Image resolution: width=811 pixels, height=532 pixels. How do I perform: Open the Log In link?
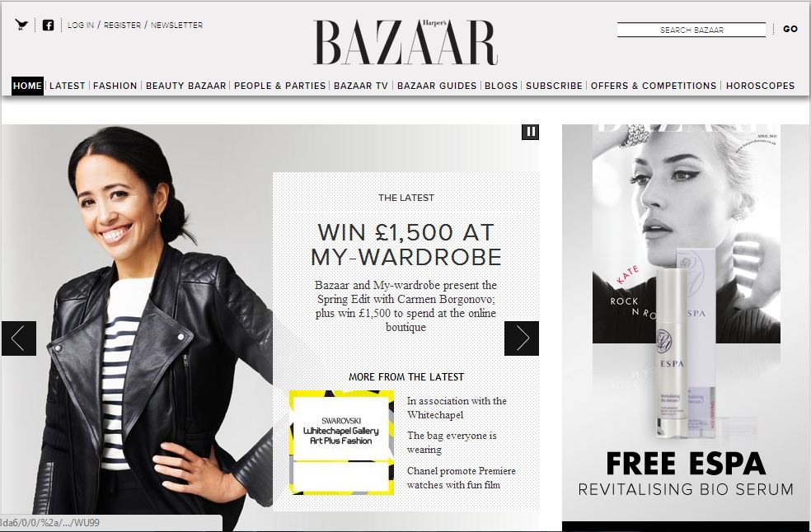point(81,25)
